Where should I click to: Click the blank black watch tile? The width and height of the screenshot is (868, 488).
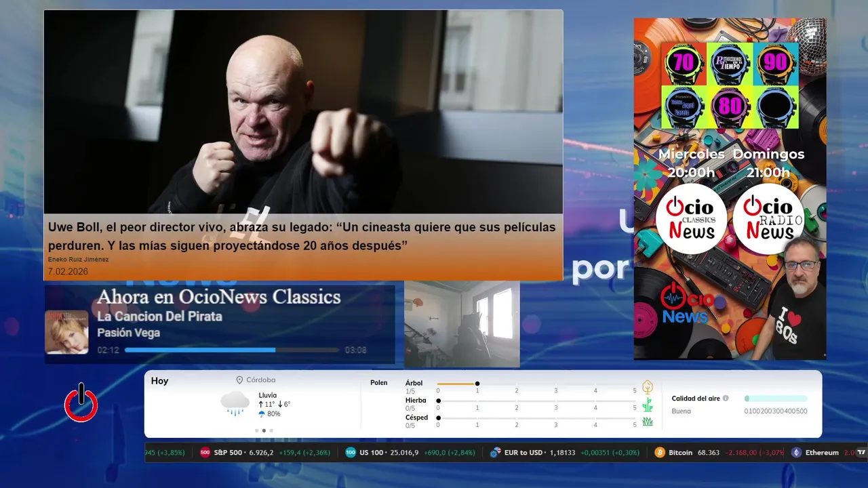pos(776,107)
